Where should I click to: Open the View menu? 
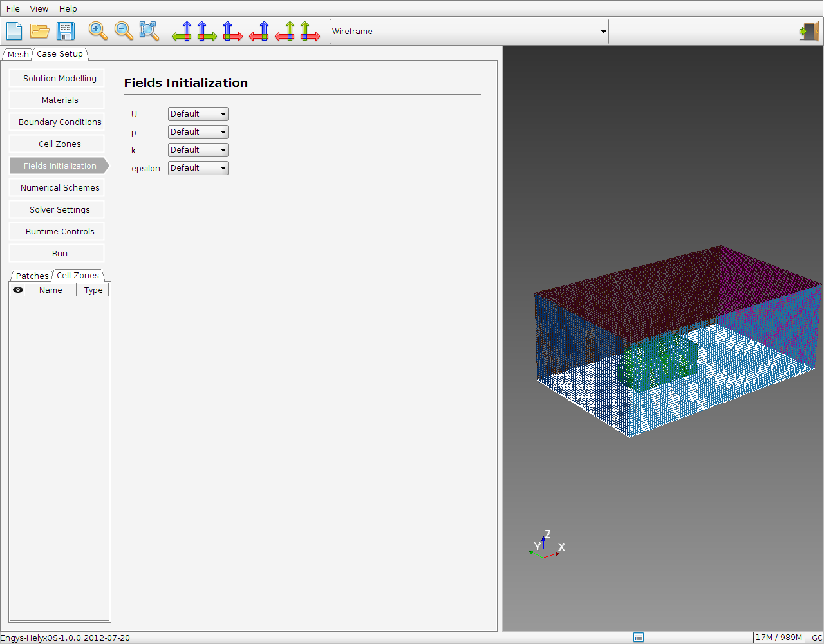point(39,8)
